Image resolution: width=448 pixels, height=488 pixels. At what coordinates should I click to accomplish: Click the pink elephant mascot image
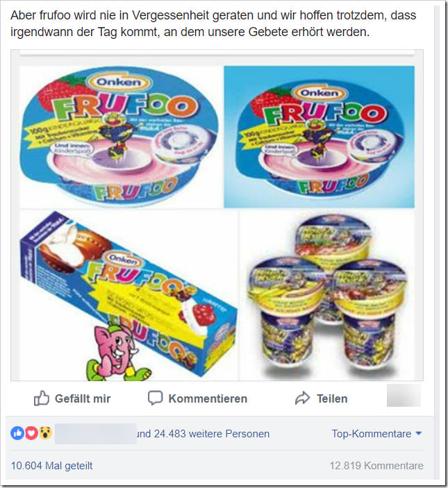coord(117,353)
